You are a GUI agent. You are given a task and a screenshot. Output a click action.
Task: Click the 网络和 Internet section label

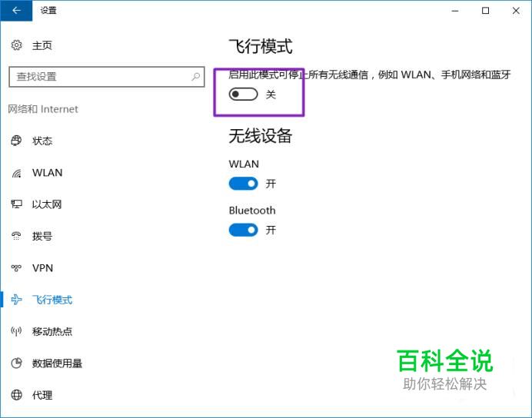(x=43, y=109)
